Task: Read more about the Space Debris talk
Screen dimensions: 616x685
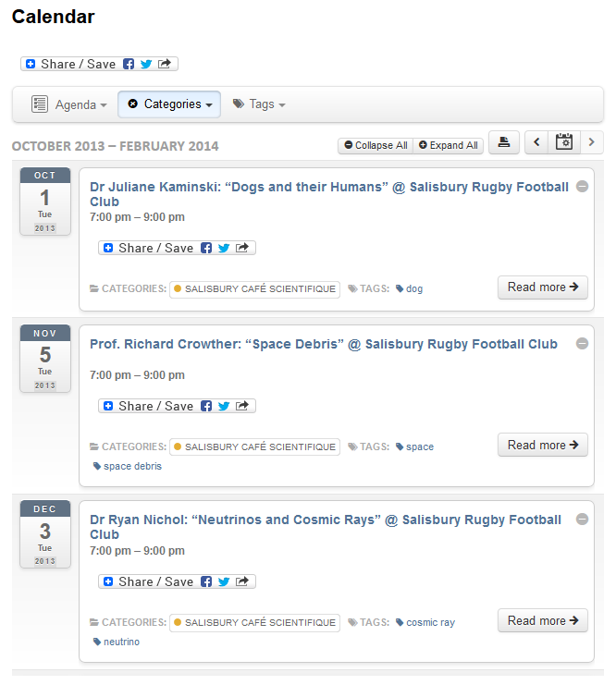Action: point(542,445)
